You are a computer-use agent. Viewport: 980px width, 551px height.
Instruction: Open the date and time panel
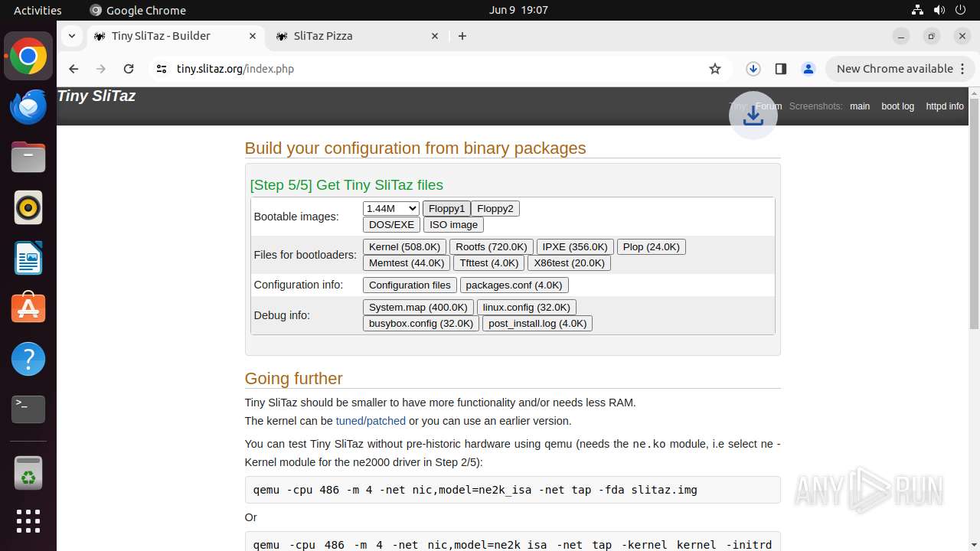coord(518,10)
